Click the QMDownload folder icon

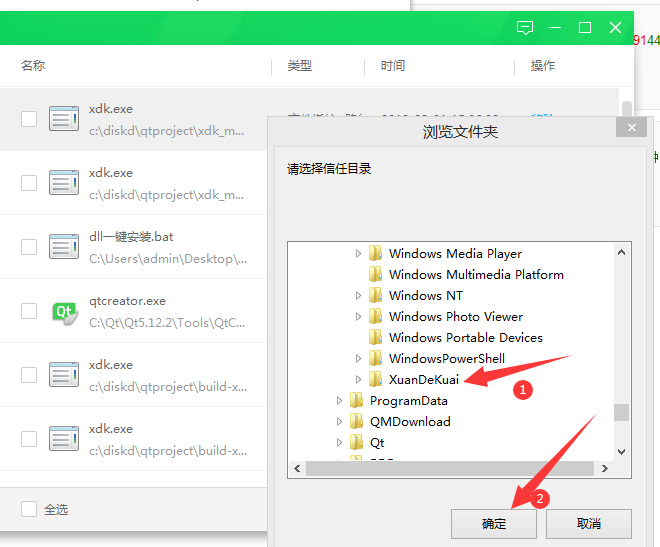(356, 422)
